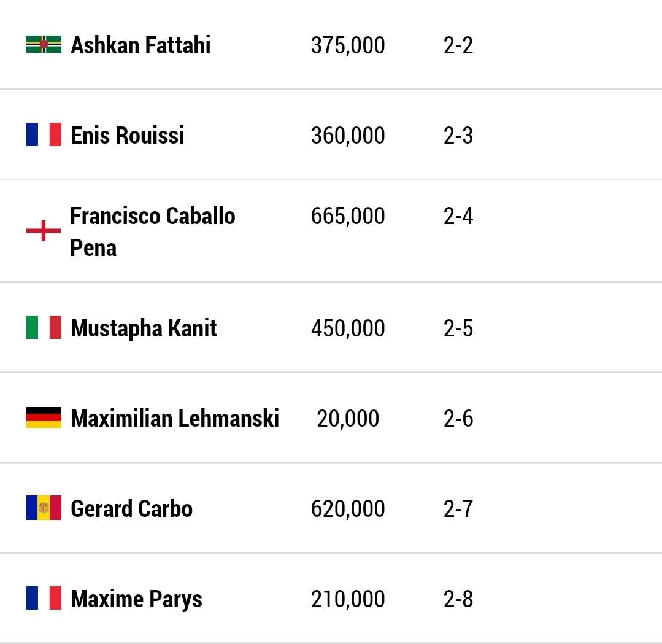The image size is (662, 644).
Task: Click the Dominica flag beside Ashkan Fattahi
Action: [x=44, y=44]
